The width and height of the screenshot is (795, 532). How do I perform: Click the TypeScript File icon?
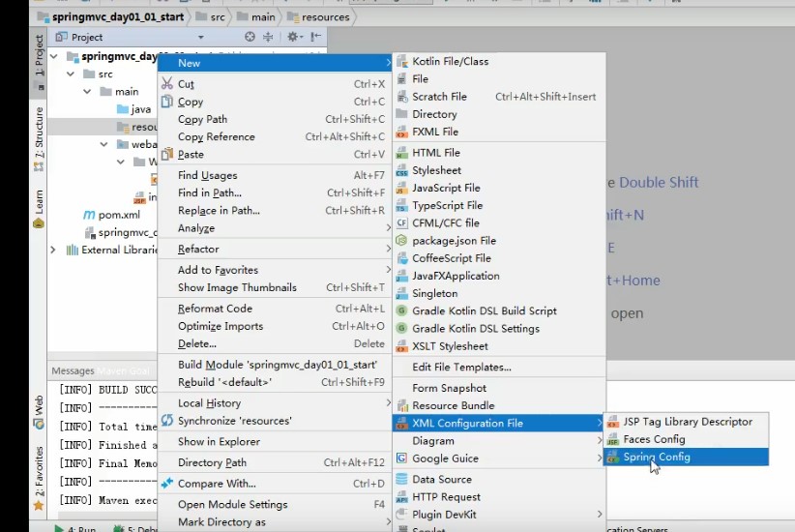click(401, 205)
